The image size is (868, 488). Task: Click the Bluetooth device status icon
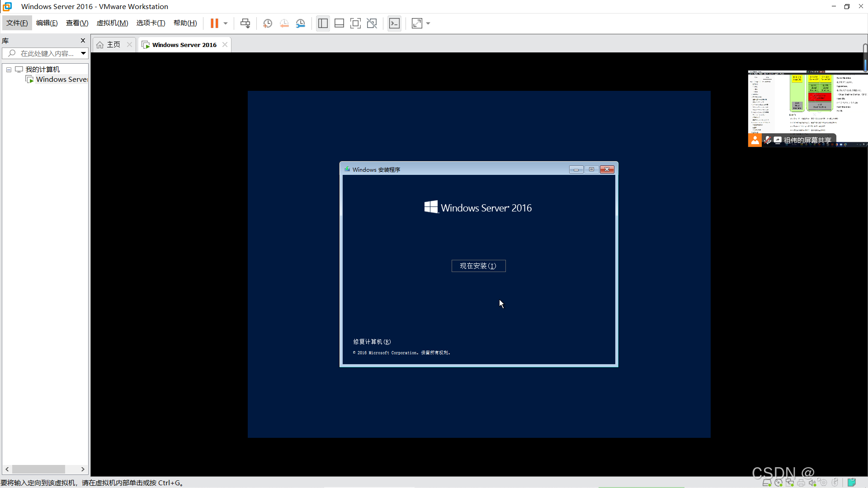(835, 483)
